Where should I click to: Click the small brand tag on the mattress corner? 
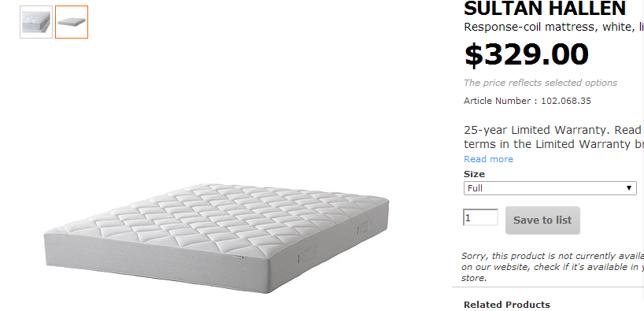point(239,257)
